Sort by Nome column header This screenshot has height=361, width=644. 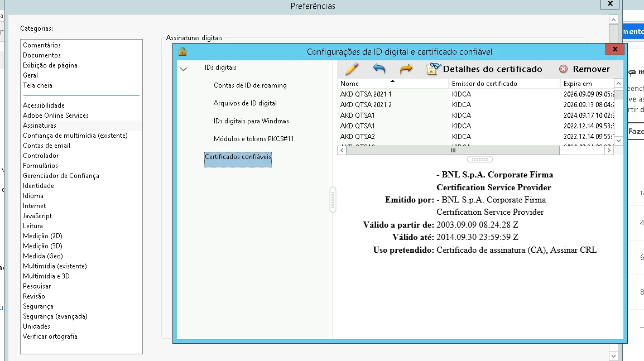pyautogui.click(x=393, y=83)
